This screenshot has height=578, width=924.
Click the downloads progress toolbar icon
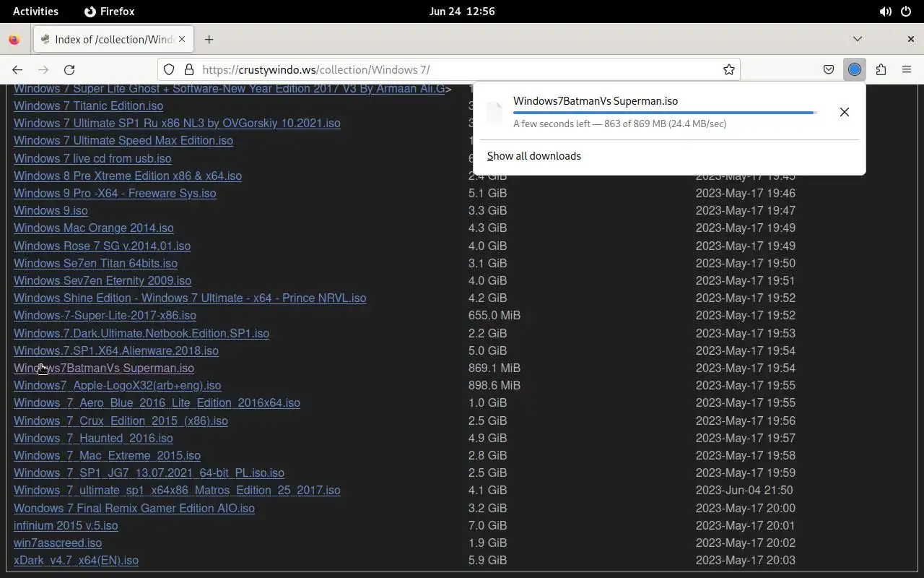[855, 69]
